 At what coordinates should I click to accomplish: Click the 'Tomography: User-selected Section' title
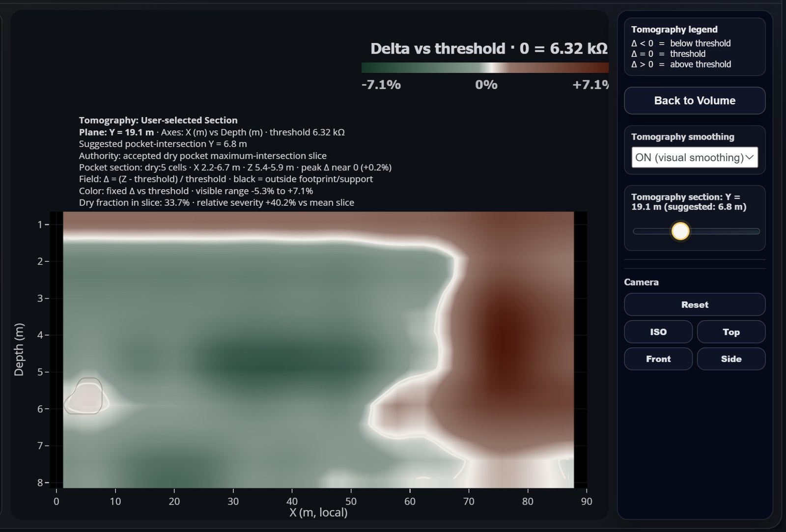158,120
